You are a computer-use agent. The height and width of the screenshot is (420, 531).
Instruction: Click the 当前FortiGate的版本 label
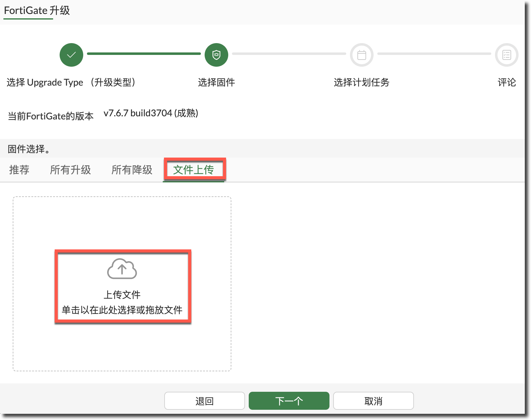tap(51, 116)
